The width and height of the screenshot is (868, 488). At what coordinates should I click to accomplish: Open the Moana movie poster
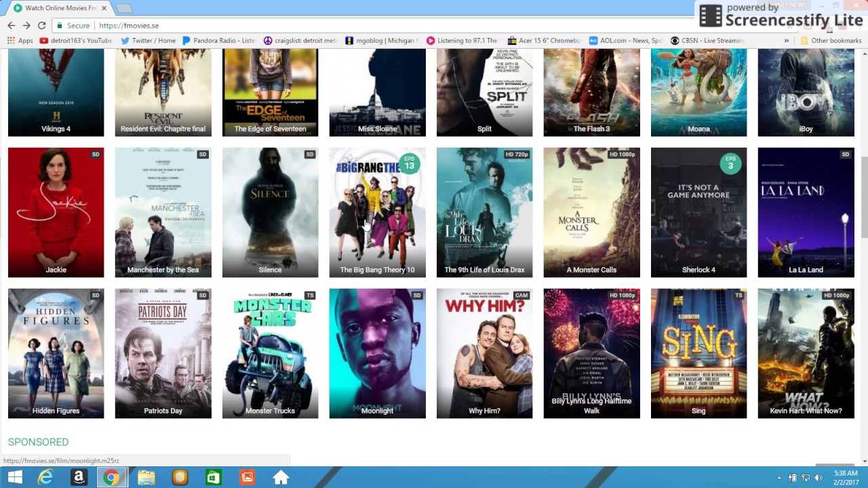coord(699,93)
